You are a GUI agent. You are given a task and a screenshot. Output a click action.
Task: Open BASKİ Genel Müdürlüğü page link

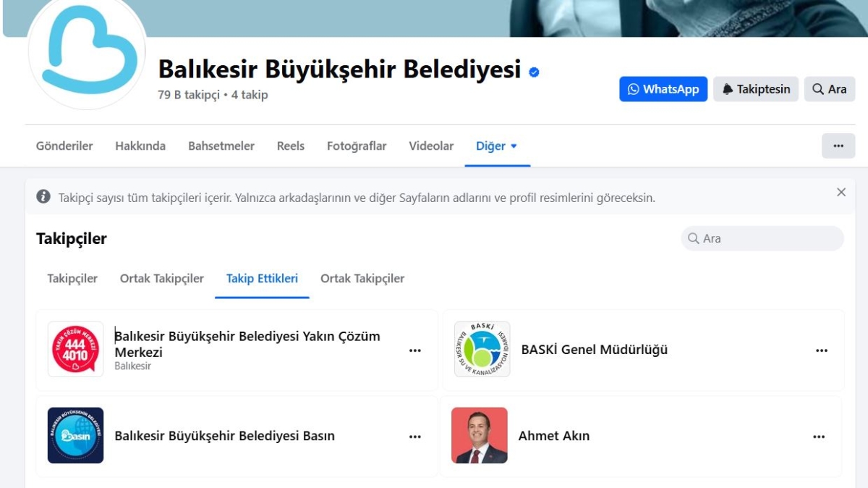coord(594,350)
